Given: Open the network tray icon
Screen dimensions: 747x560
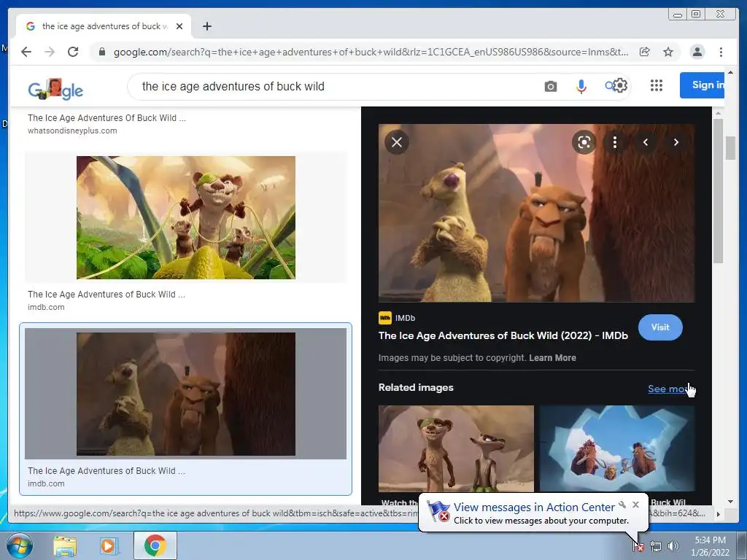Looking at the screenshot, I should (656, 546).
